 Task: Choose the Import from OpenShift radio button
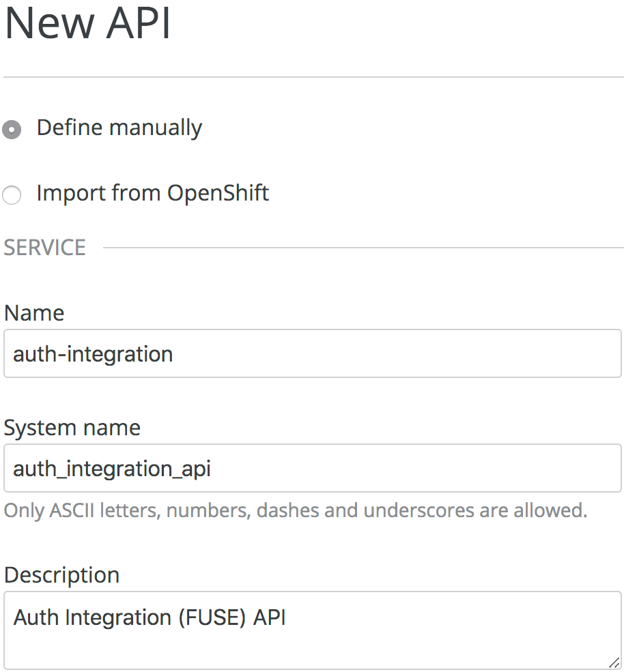point(12,196)
